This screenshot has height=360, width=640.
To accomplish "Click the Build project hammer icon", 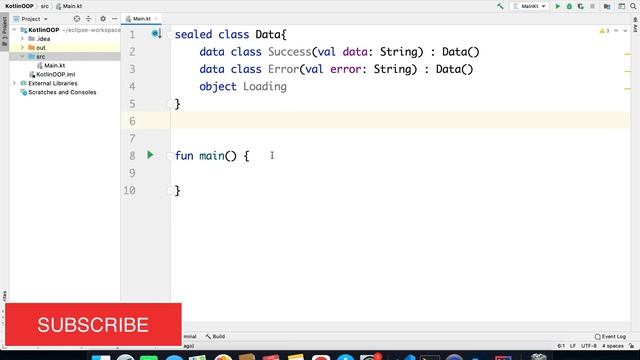I will coord(500,6).
